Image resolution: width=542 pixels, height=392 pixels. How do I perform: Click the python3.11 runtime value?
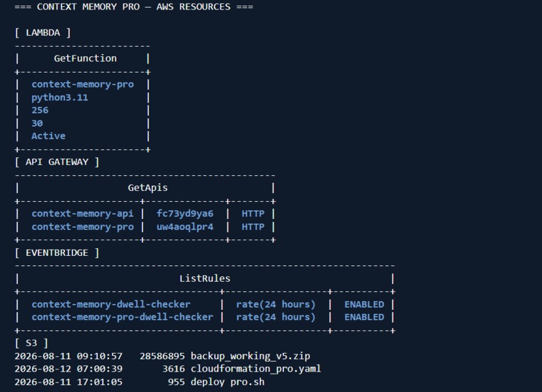60,97
